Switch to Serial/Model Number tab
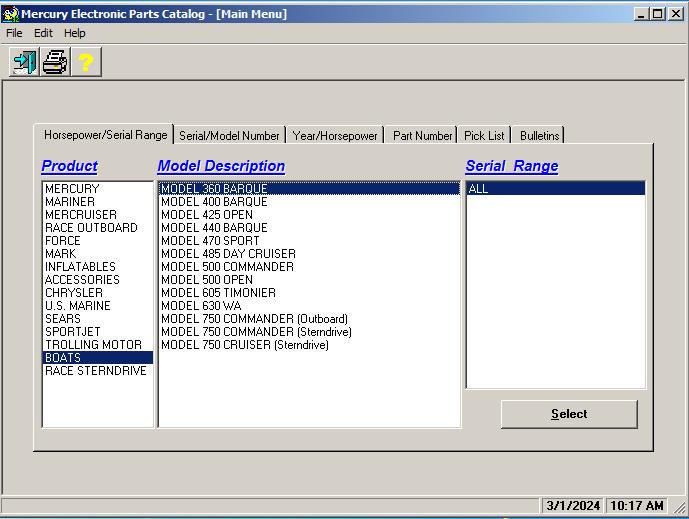The image size is (689, 519). coord(229,136)
